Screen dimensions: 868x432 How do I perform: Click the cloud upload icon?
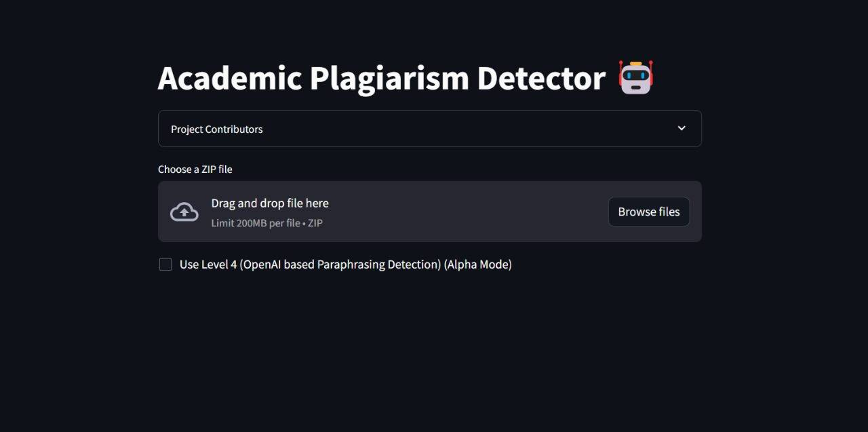184,212
